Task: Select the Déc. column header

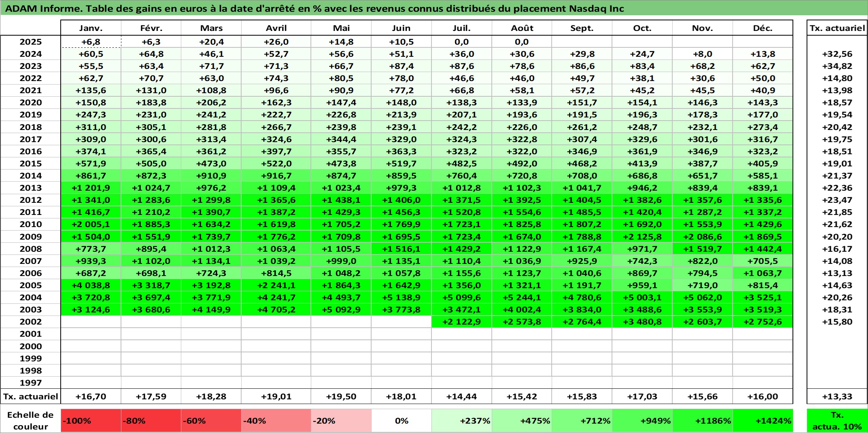Action: 763,28
